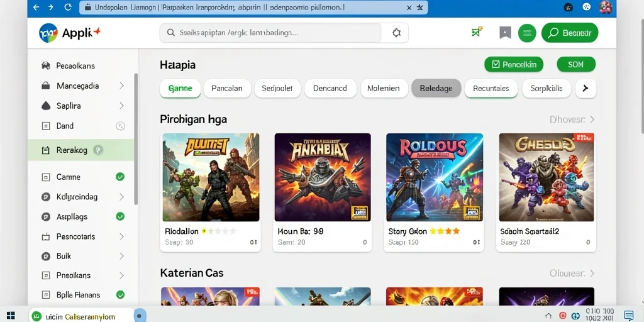Select the Pancalan category tab
This screenshot has width=644, height=322.
[x=226, y=88]
